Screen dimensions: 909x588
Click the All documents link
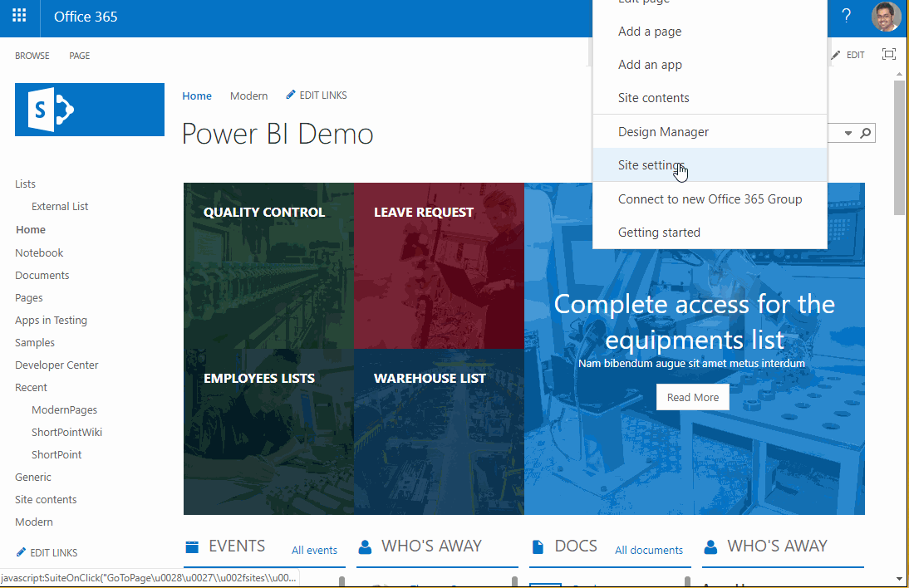click(649, 551)
